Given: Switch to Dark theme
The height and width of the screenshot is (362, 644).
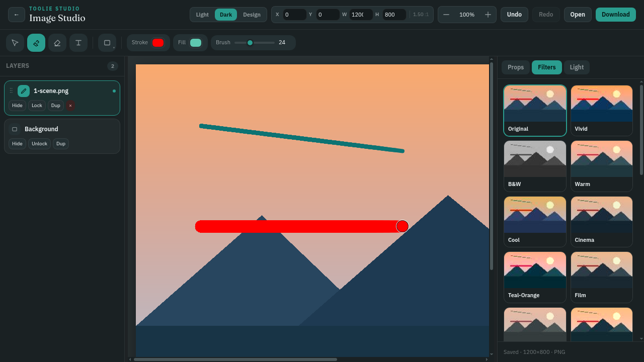Looking at the screenshot, I should click(226, 15).
